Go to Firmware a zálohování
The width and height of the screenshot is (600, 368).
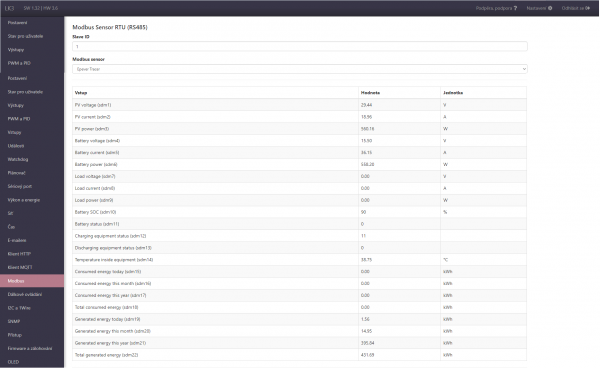(x=30, y=348)
